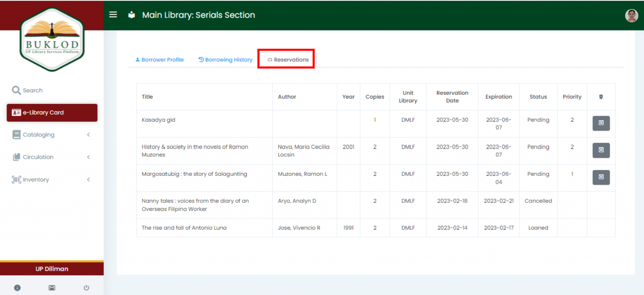Expand the Inventory section
Image resolution: width=644 pixels, height=295 pixels.
click(x=88, y=180)
